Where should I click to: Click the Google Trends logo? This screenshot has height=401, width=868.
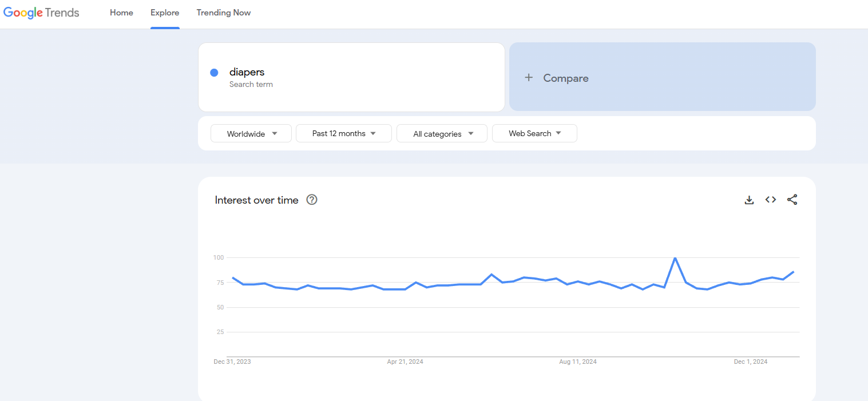(41, 13)
